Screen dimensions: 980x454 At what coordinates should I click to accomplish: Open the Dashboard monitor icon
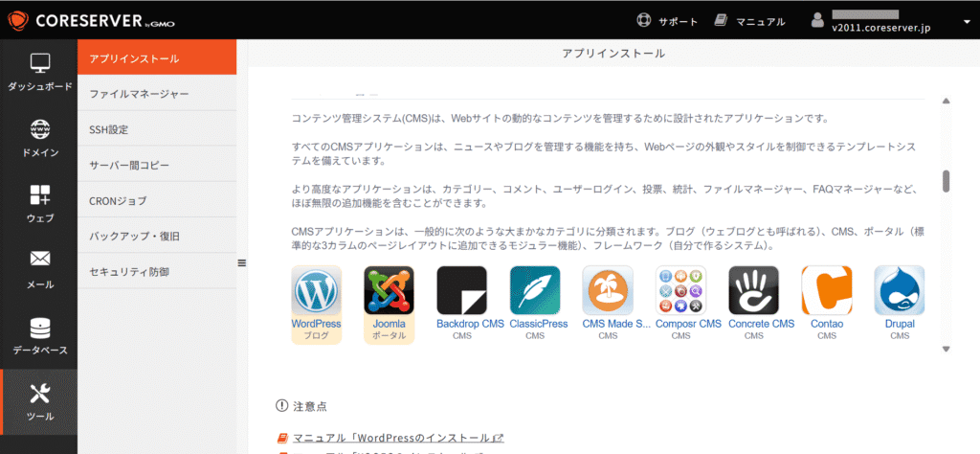(x=40, y=63)
